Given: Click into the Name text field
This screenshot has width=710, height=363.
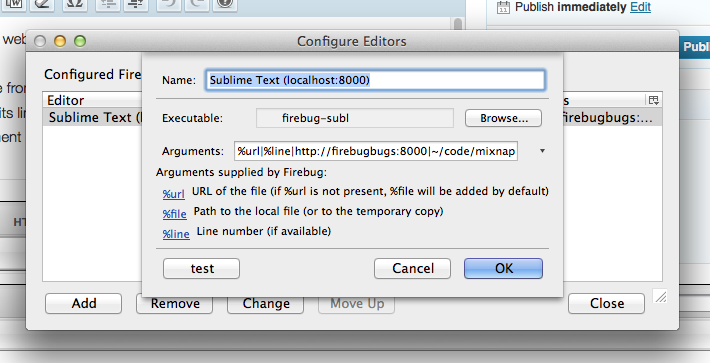Looking at the screenshot, I should coord(375,80).
